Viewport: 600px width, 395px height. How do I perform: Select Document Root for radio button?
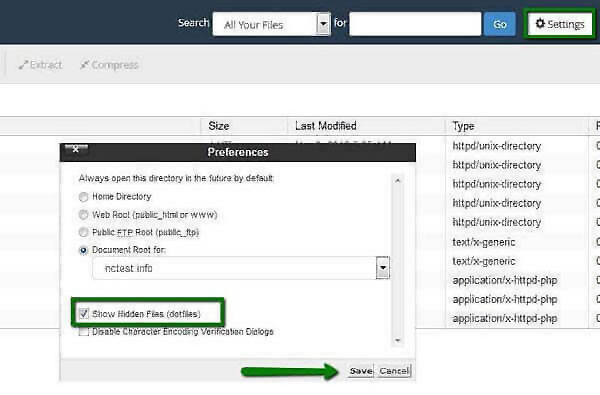pos(83,250)
